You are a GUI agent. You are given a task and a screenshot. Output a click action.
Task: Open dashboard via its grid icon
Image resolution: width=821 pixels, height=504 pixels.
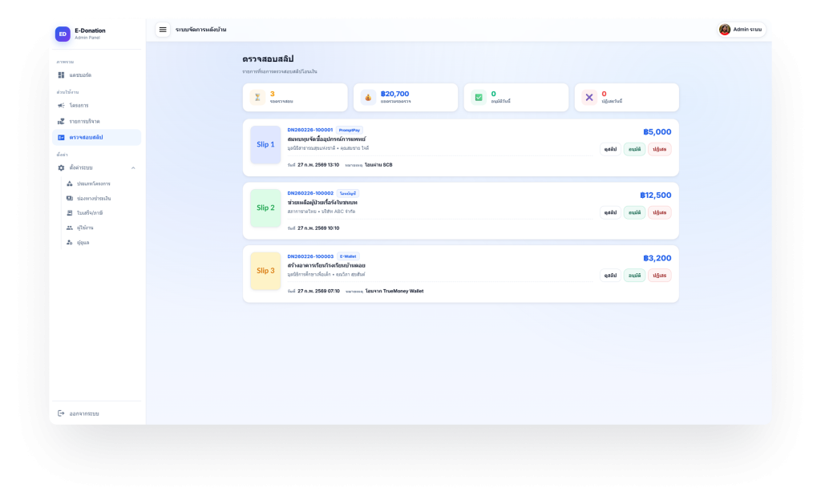coord(61,75)
